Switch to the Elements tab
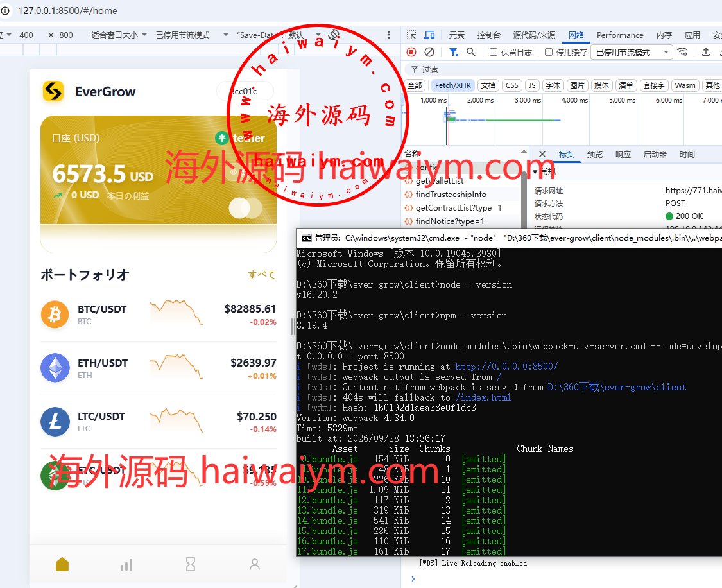722x588 pixels. (456, 35)
